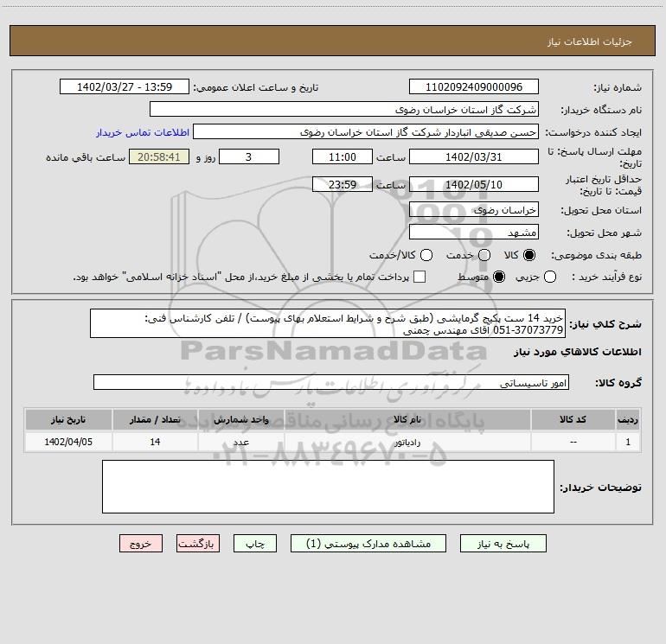
Task: Select the جزیی purchase type radio
Action: 550,277
